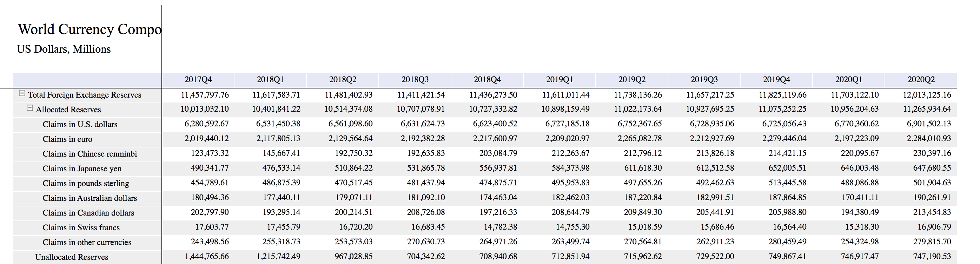Click the US Dollars, Millions subtitle
980x264 pixels.
click(x=64, y=49)
